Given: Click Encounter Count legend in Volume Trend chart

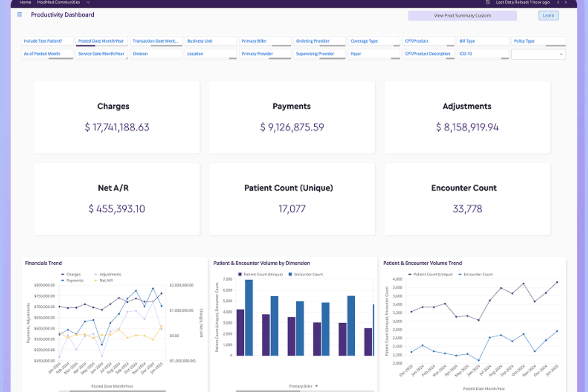Looking at the screenshot, I should 476,274.
